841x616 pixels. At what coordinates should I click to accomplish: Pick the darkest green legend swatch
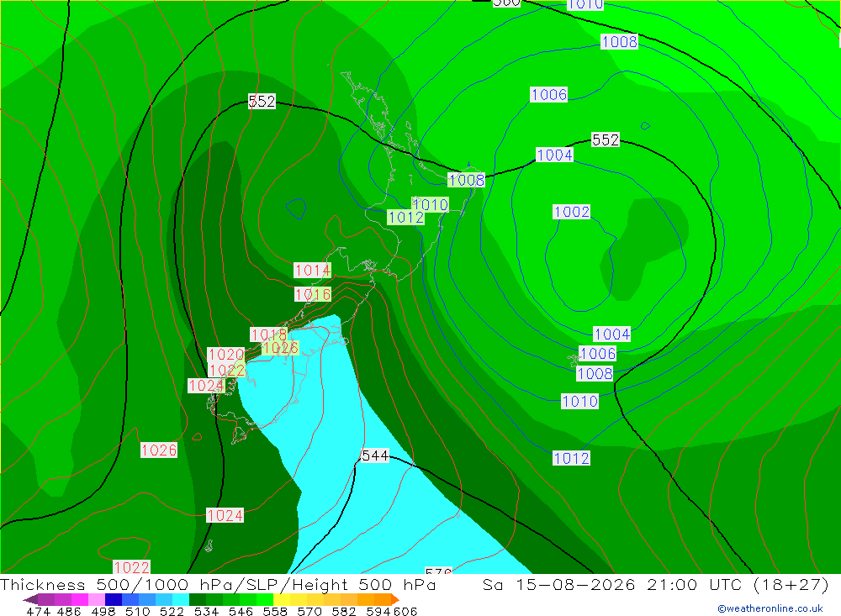point(198,599)
